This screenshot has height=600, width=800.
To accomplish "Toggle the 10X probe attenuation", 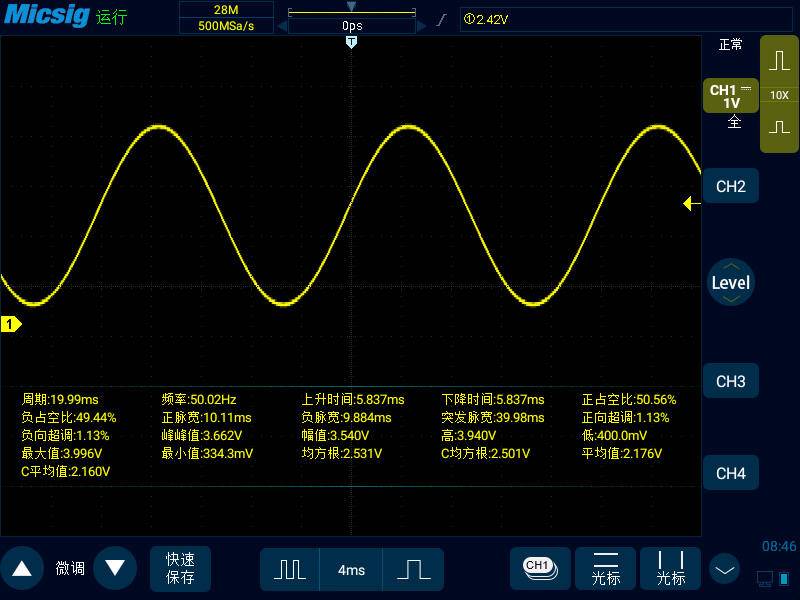I will 779,95.
